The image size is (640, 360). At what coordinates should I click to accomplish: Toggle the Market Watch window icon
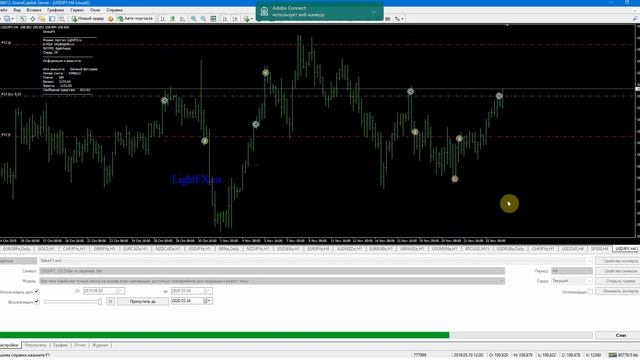click(23, 19)
